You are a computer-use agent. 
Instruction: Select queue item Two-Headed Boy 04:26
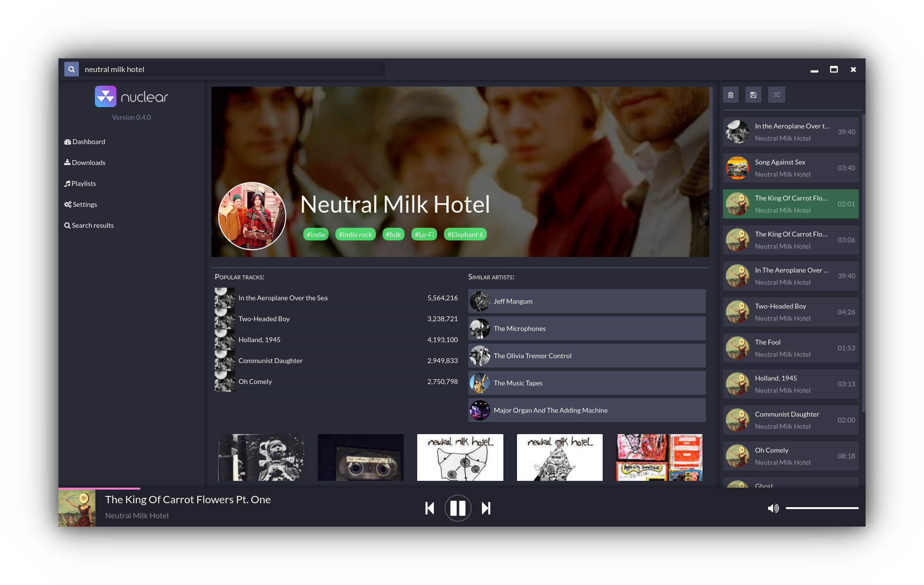click(791, 312)
